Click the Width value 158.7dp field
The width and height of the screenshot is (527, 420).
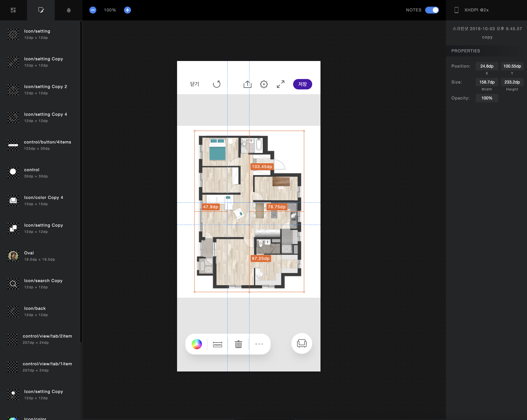coord(487,82)
